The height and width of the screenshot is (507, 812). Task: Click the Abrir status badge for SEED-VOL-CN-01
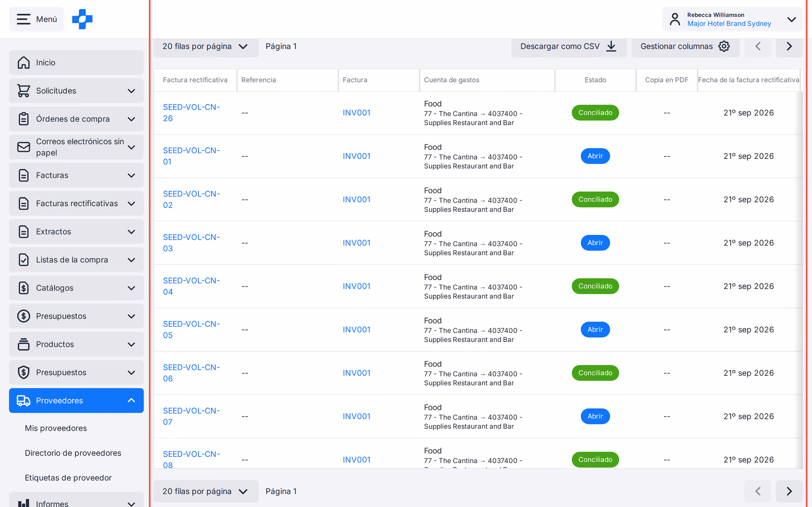[x=595, y=156]
